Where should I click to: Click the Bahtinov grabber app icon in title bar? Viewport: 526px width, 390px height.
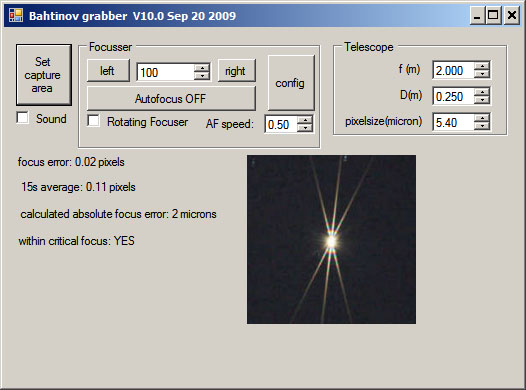click(x=16, y=15)
